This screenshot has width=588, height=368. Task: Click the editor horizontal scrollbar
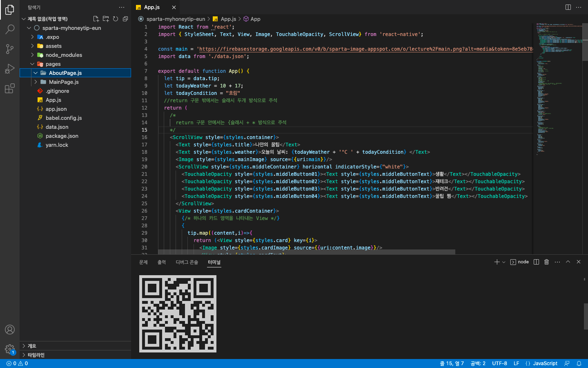[307, 251]
